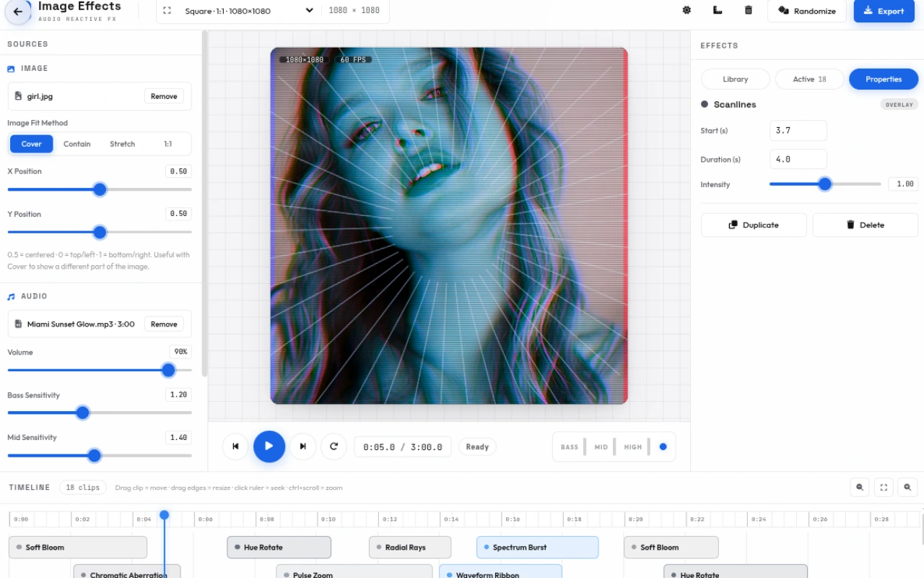Click the blue beat indicator dot
Image resolution: width=924 pixels, height=578 pixels.
pyautogui.click(x=663, y=447)
